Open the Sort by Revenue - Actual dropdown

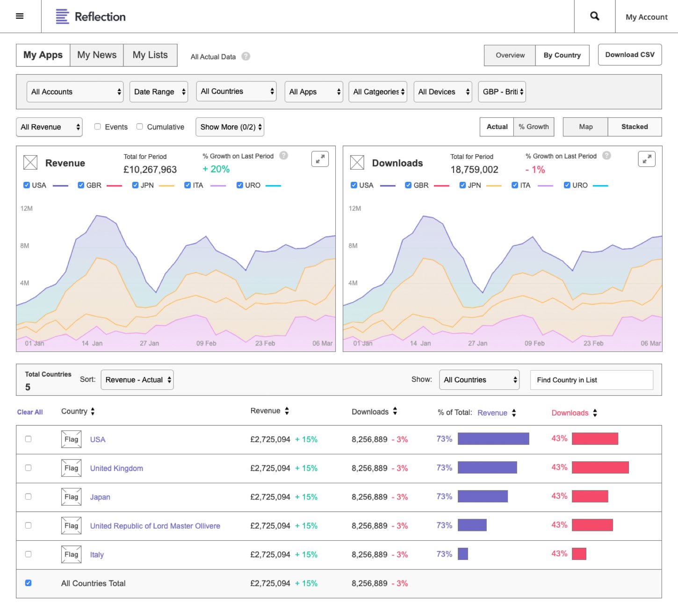tap(137, 380)
